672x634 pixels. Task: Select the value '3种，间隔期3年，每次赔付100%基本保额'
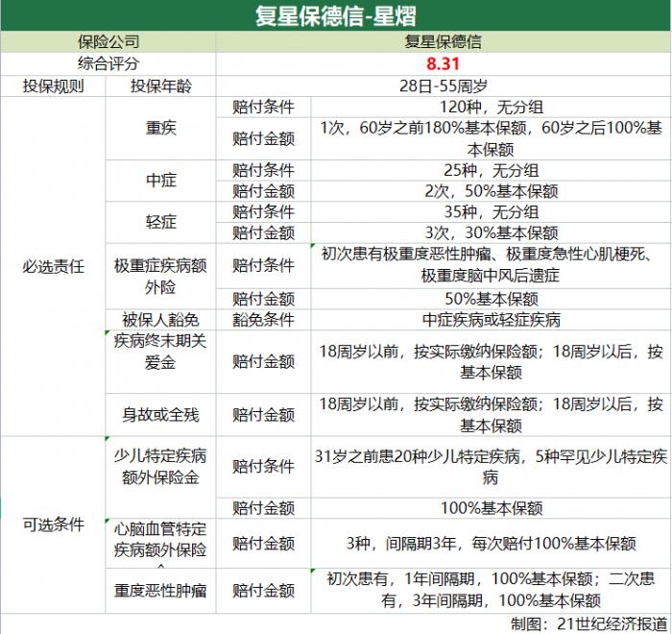point(492,544)
